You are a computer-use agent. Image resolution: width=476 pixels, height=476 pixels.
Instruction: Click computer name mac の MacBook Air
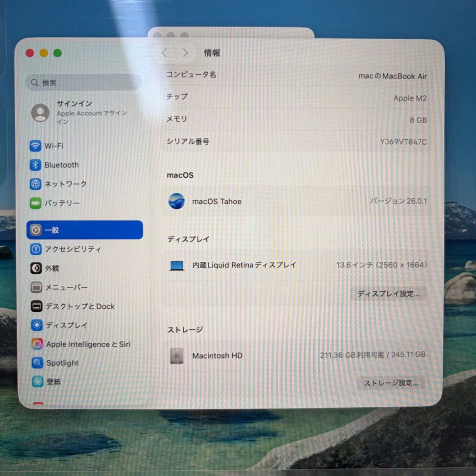click(392, 76)
